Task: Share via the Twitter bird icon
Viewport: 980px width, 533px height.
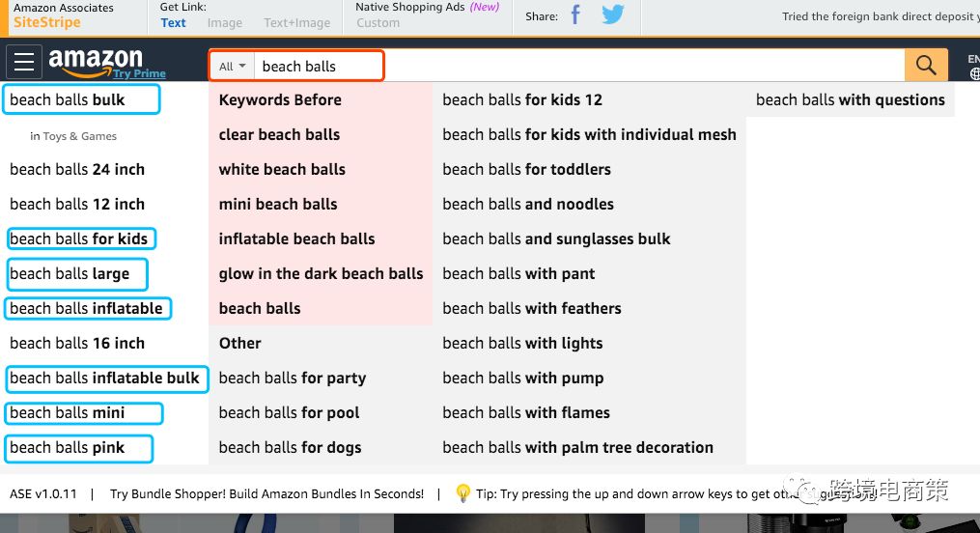Action: tap(613, 14)
